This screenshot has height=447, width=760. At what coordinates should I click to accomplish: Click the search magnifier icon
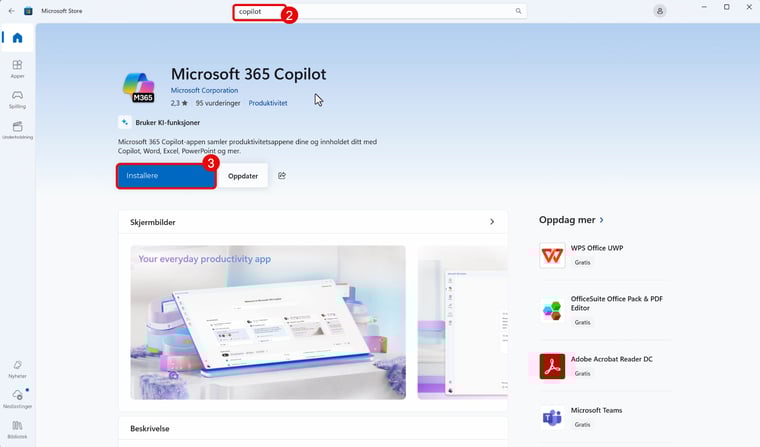coord(518,11)
